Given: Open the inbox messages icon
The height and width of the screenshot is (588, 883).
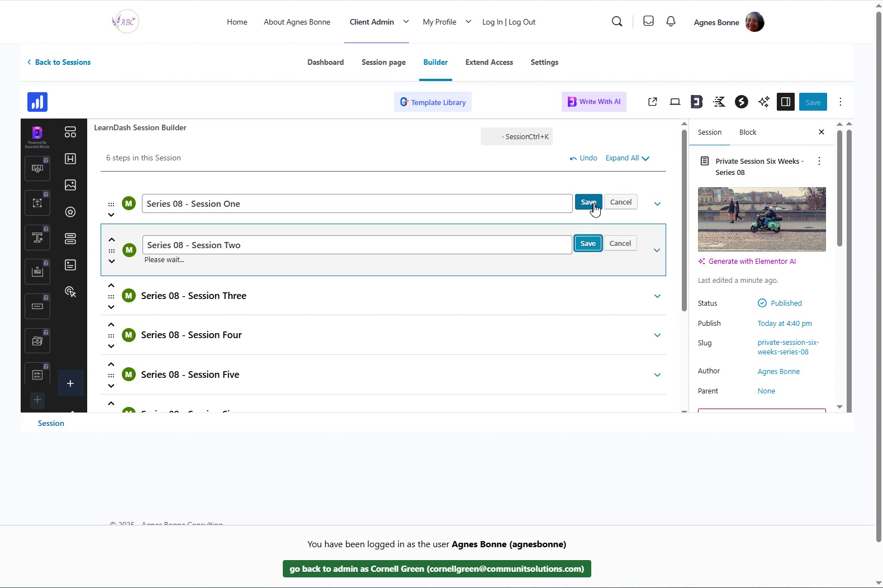Looking at the screenshot, I should pyautogui.click(x=648, y=22).
